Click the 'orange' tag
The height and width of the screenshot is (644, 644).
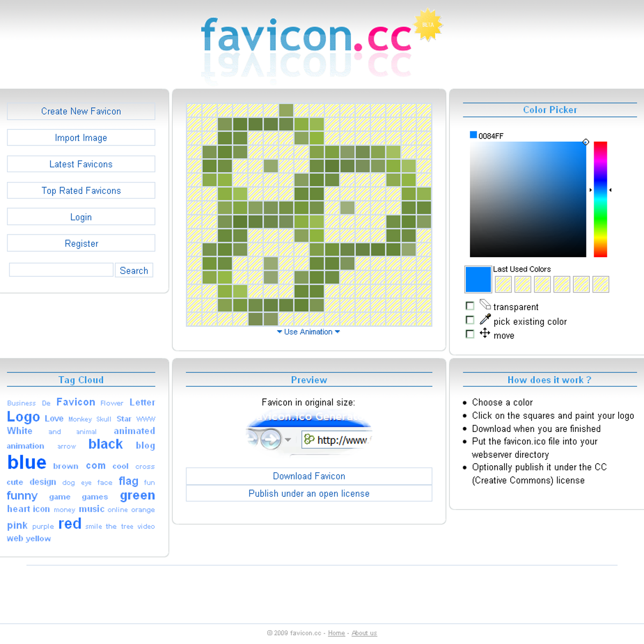pos(143,510)
